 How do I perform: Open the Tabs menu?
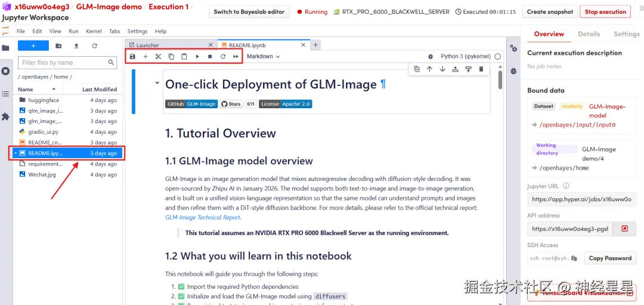114,31
